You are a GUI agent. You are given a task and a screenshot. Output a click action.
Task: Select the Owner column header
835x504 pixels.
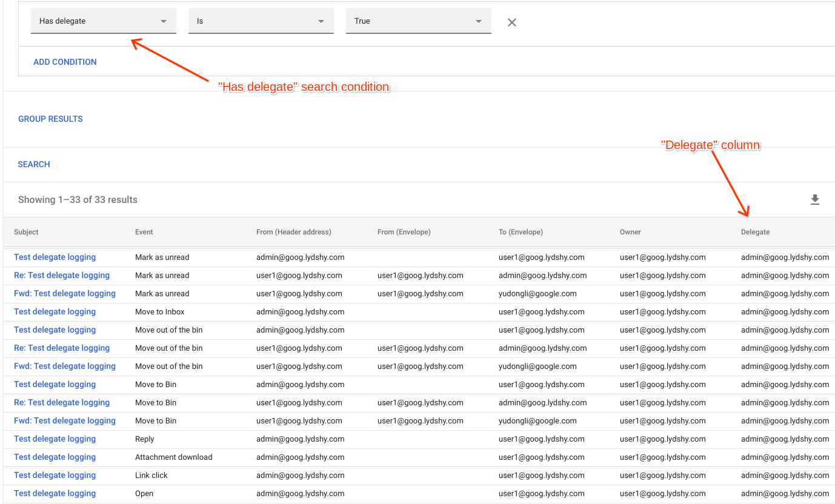(x=630, y=232)
